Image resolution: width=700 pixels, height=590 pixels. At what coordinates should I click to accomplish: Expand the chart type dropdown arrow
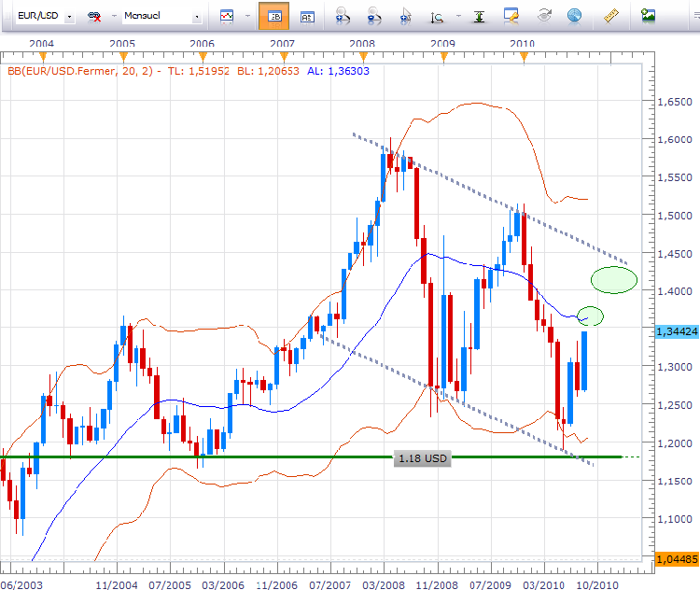pyautogui.click(x=247, y=16)
